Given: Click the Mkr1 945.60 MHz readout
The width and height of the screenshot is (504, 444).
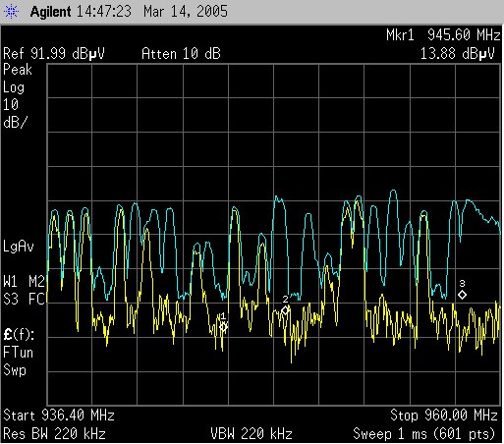Looking at the screenshot, I should pos(443,35).
